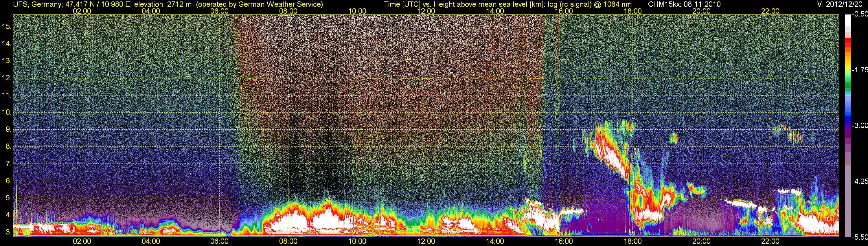Viewport: 868px width, 246px height.
Task: Click the 18:00 label on the bottom time axis
Action: tap(632, 241)
